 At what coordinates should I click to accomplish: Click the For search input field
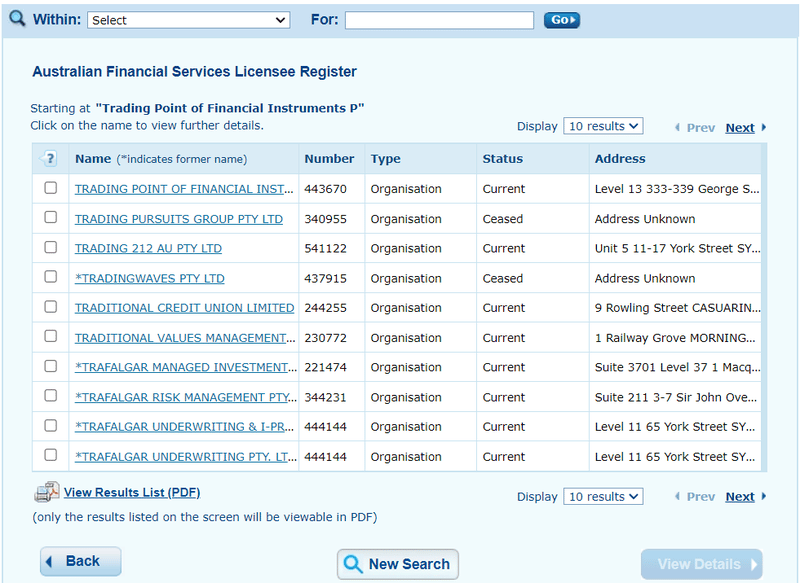(x=439, y=20)
